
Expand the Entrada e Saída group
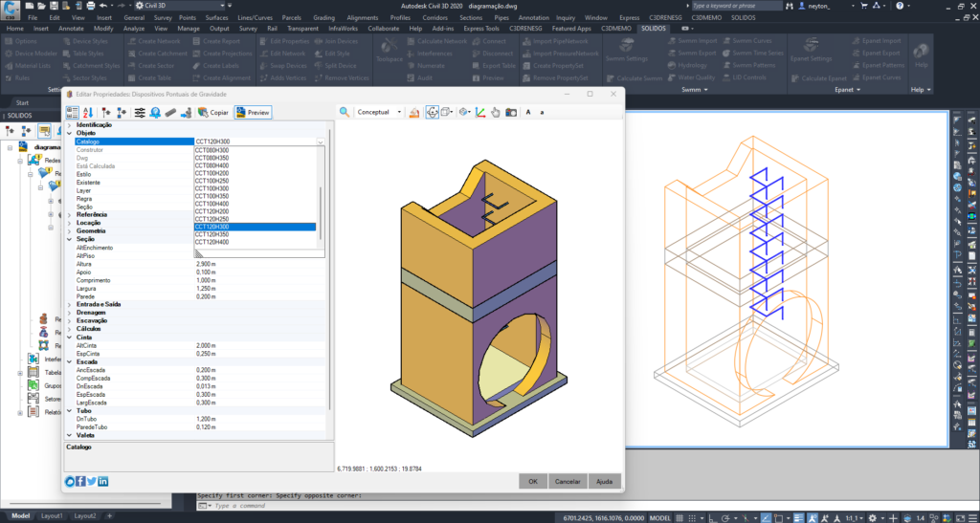pos(69,304)
